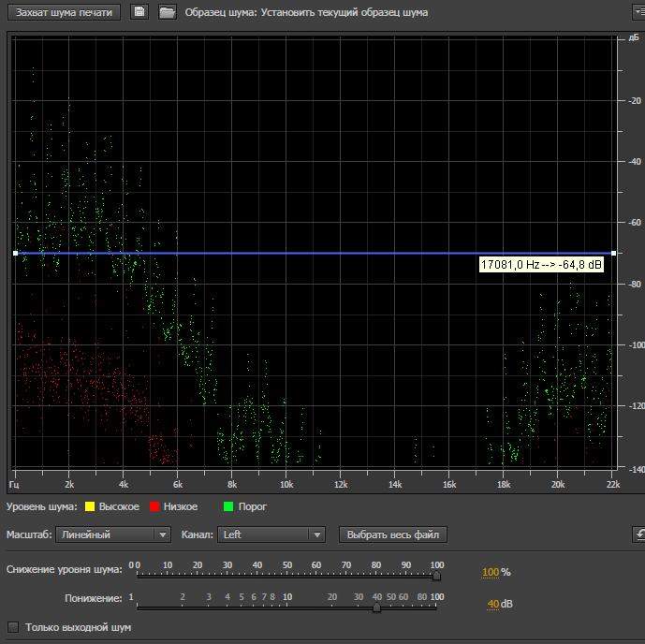Viewport: 645px width, 644px height.
Task: Open the Масштаб dropdown showing Линейный
Action: 112,534
